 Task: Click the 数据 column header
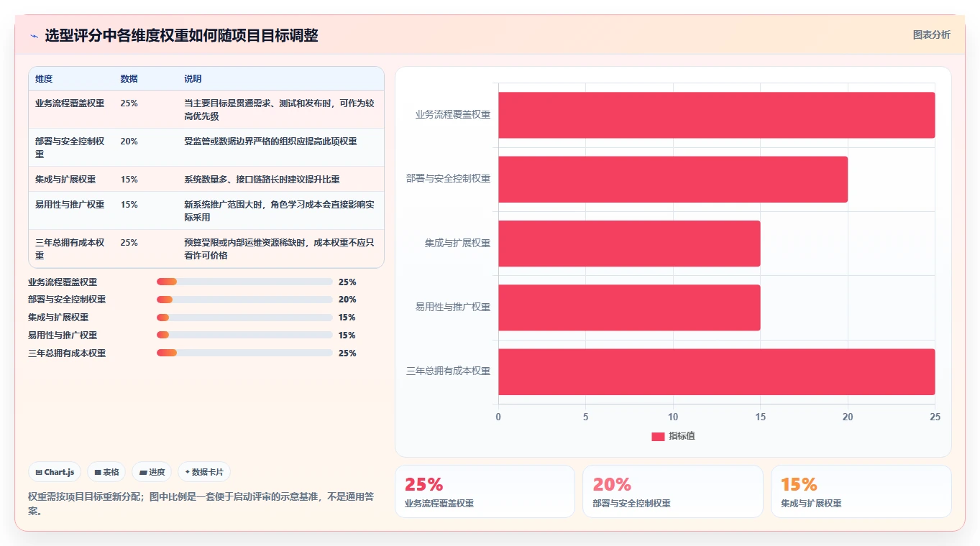pyautogui.click(x=129, y=79)
